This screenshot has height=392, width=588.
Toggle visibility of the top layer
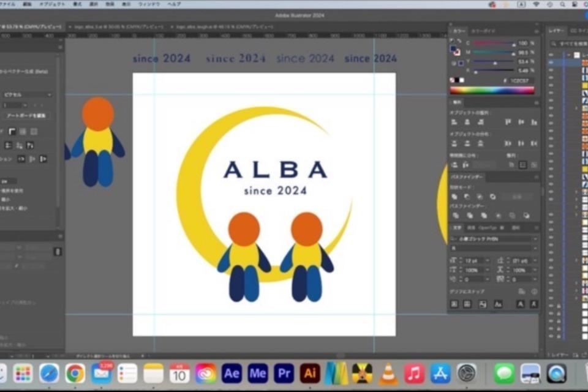551,55
